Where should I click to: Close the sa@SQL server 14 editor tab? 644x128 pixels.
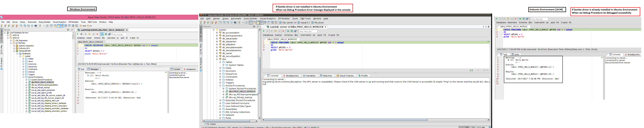tap(325, 27)
